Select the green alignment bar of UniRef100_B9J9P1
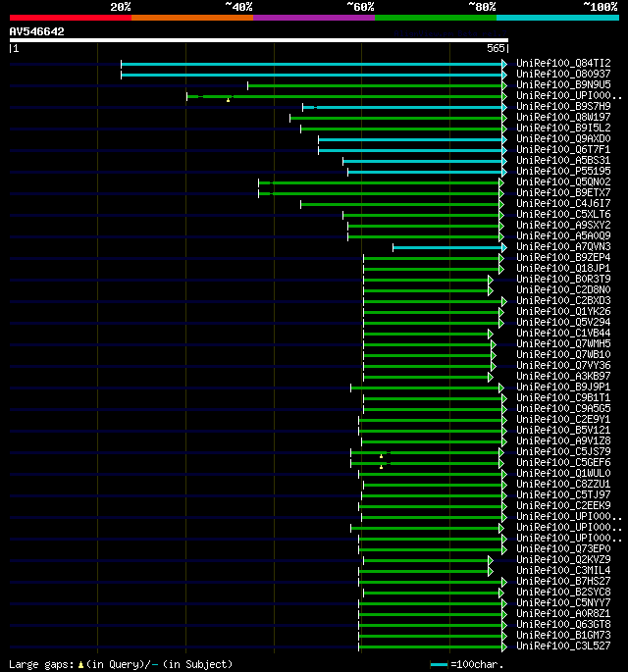628x672 pixels. (x=427, y=388)
